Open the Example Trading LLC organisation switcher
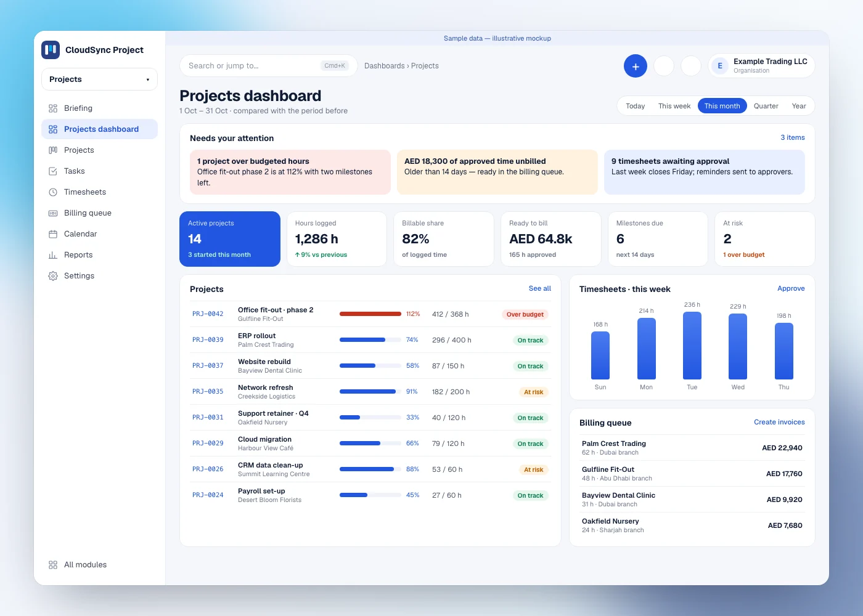This screenshot has width=863, height=616. 761,66
